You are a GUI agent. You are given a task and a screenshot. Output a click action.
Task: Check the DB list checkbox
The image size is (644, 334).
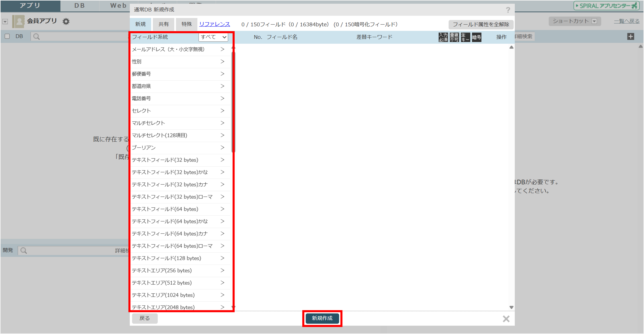(x=7, y=36)
